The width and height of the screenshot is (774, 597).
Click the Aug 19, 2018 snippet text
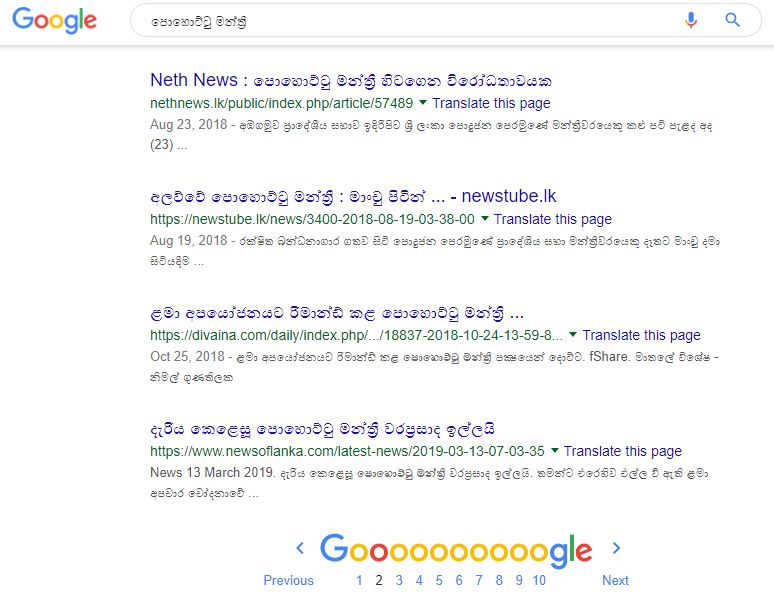[435, 251]
